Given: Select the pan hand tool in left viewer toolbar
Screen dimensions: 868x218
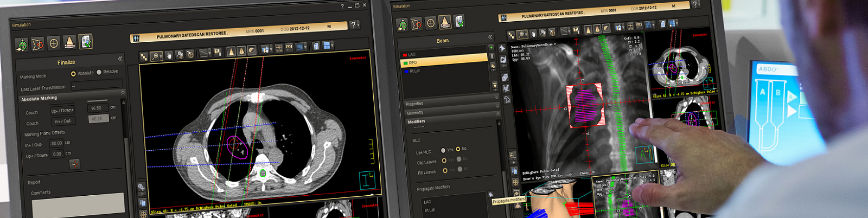Looking at the screenshot, I should coord(169,55).
